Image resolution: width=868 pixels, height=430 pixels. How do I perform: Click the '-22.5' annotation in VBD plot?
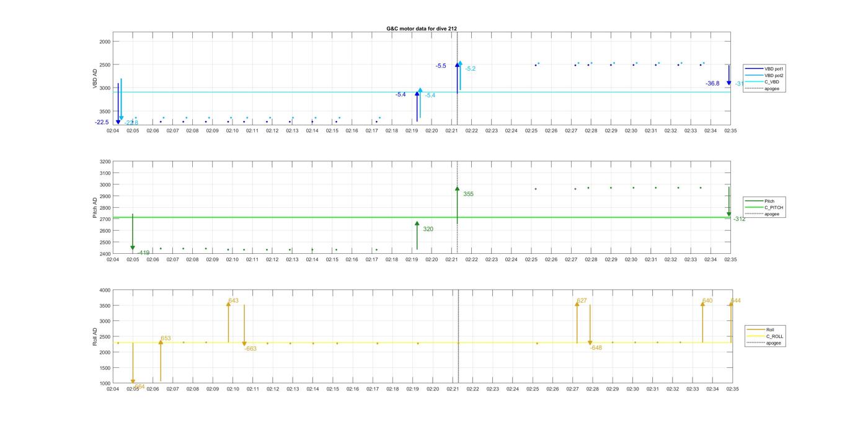102,122
